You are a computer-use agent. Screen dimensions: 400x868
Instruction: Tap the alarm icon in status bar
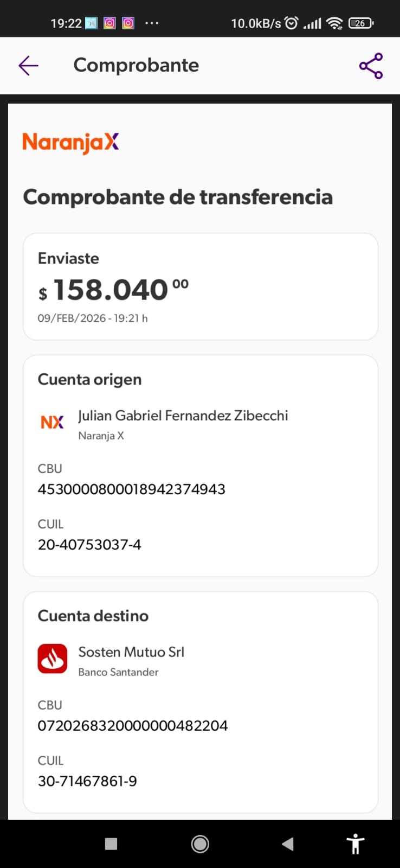click(292, 23)
